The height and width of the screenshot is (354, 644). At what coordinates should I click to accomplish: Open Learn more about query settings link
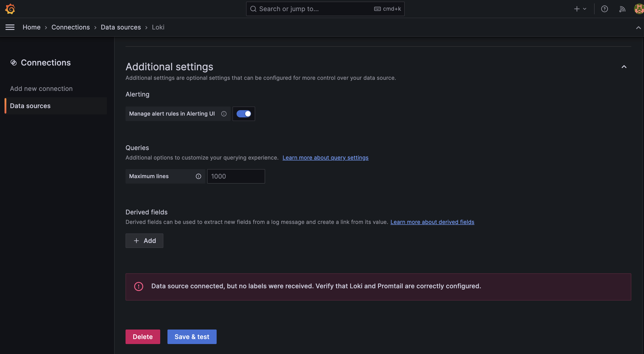coord(325,157)
